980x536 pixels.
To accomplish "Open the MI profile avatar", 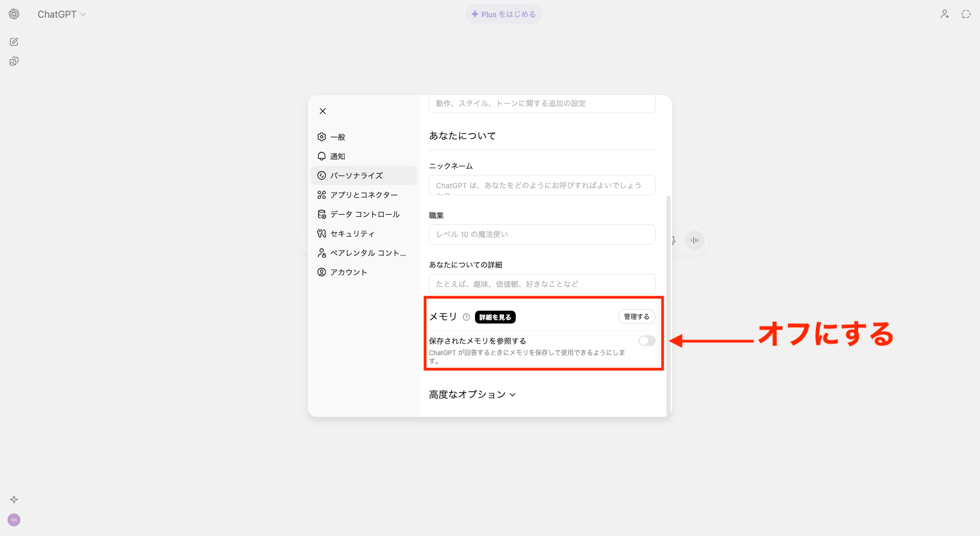I will (x=13, y=519).
